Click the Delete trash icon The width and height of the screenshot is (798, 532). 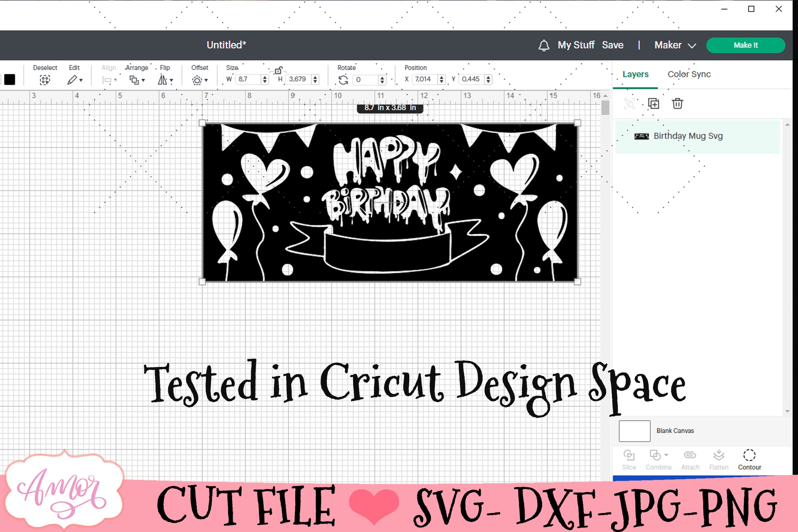click(x=677, y=103)
